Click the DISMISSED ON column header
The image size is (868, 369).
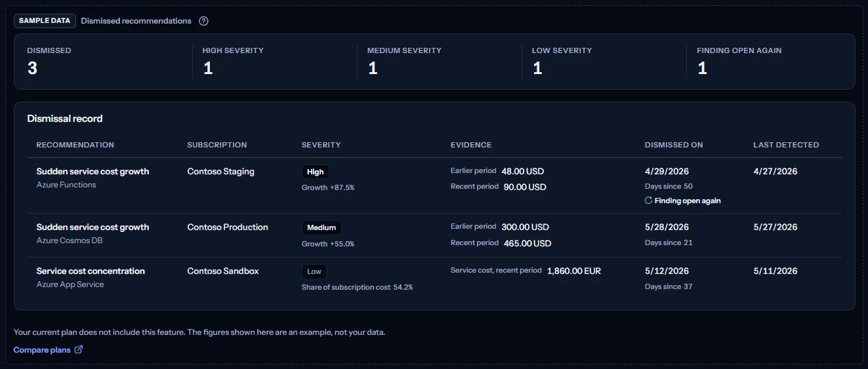(x=674, y=145)
